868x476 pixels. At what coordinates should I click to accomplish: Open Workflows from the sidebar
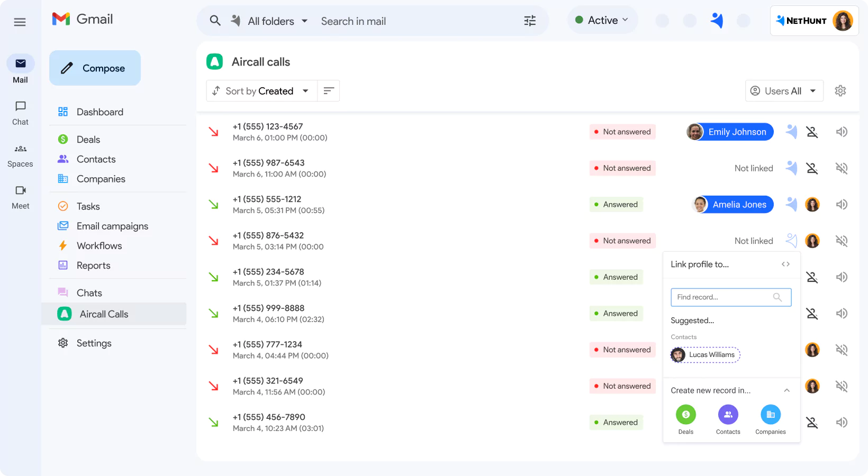(x=99, y=245)
